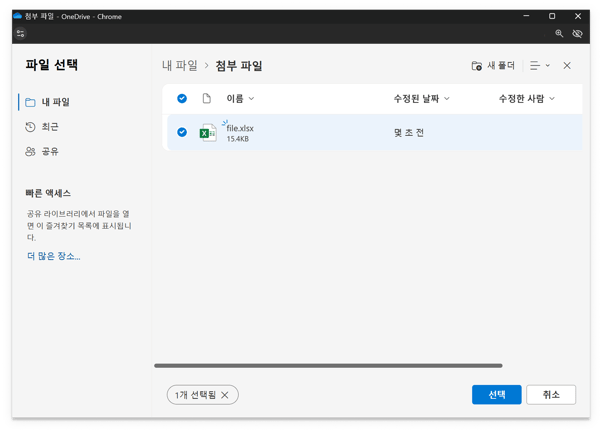The image size is (602, 432).
Task: Click the Excel icon of file.xlsx
Action: click(x=208, y=133)
